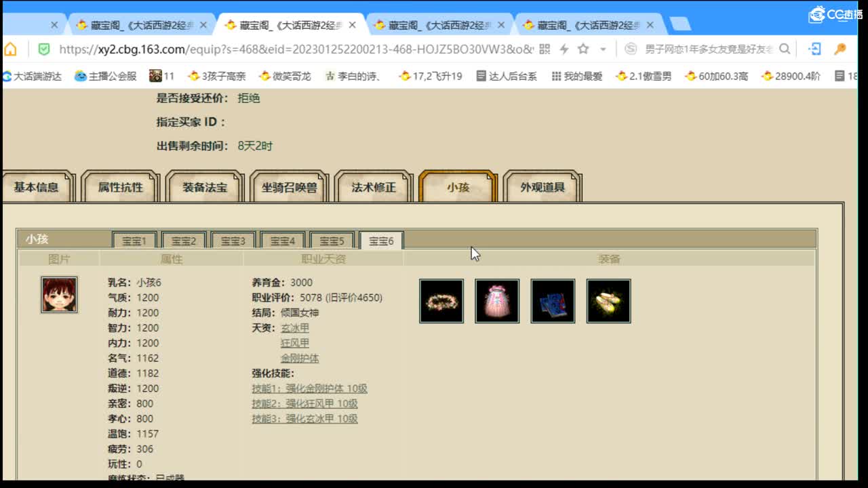Click the search box with news text
868x488 pixels.
709,49
